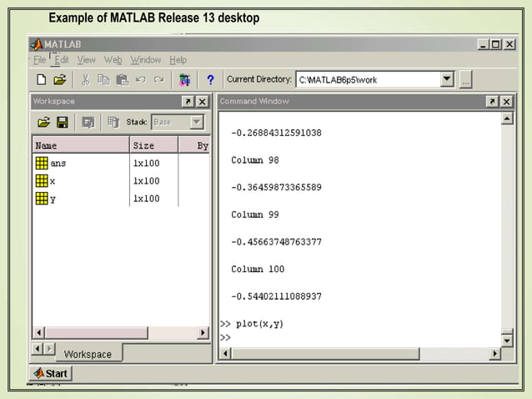Click the Undo arrow icon

[x=140, y=80]
